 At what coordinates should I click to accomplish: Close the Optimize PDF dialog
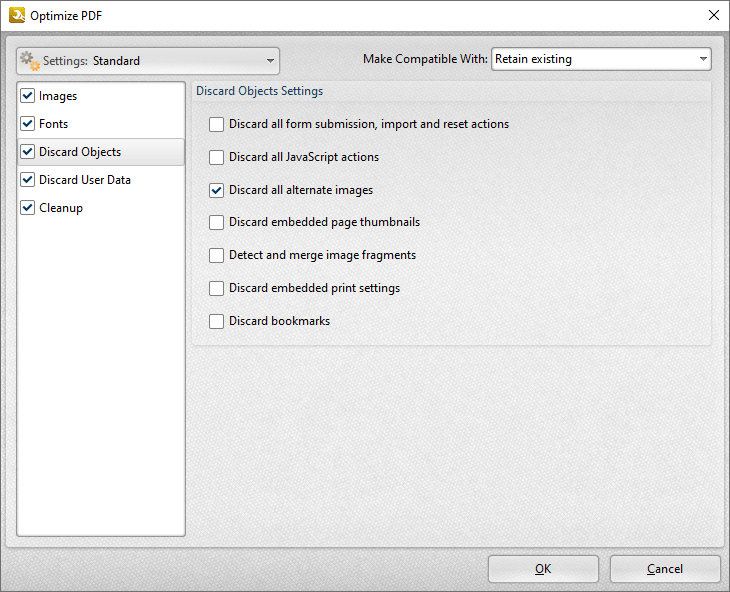point(713,15)
